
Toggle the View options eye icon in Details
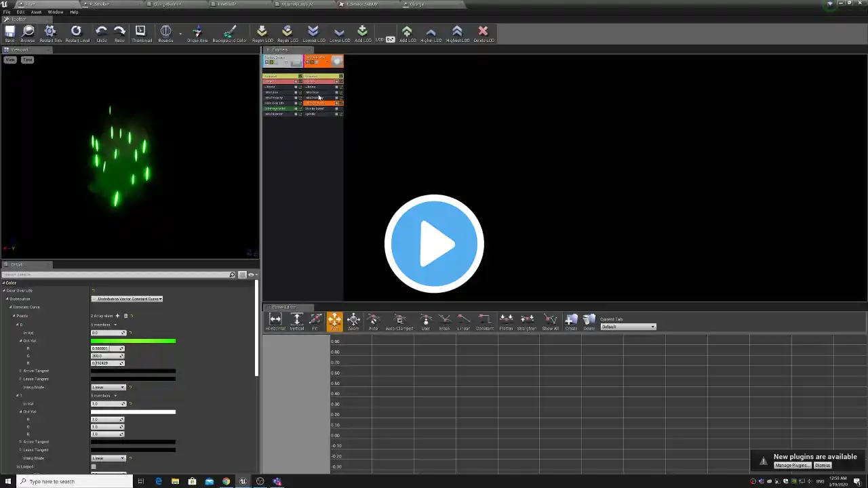coord(251,274)
